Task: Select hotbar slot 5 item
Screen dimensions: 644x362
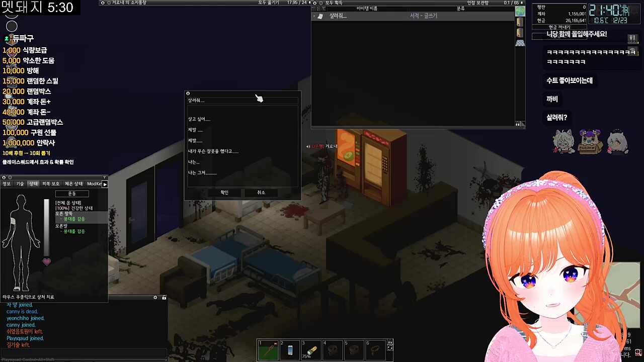Action: (x=354, y=350)
